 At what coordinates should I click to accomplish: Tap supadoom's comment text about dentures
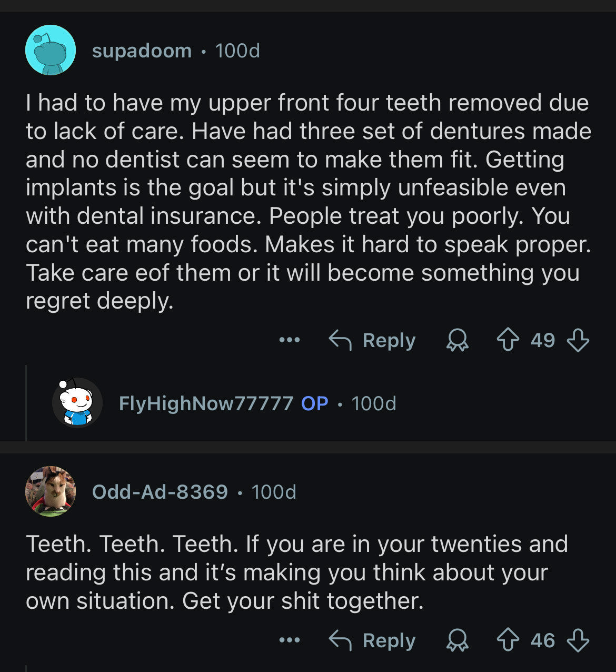[x=308, y=202]
